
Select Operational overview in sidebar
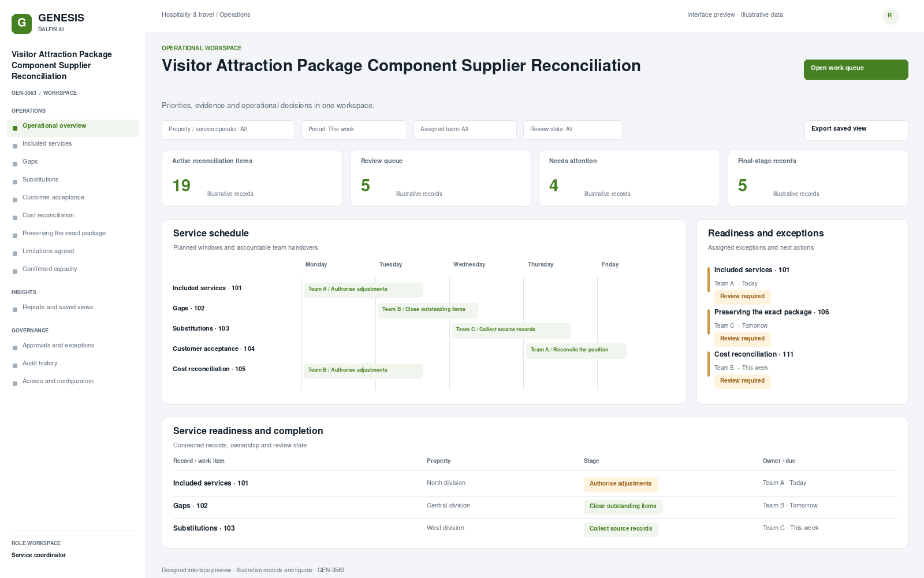coord(73,128)
